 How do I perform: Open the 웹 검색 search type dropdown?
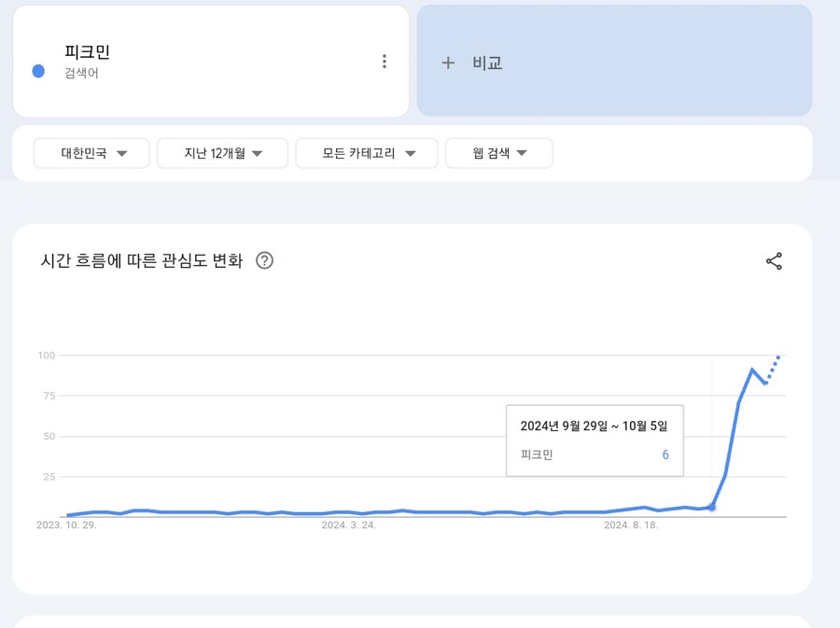[x=498, y=153]
